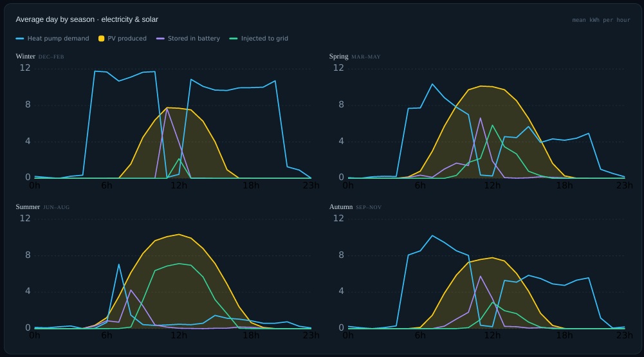
Task: Click the 'JUN–AUG' month range label
Action: pos(56,207)
